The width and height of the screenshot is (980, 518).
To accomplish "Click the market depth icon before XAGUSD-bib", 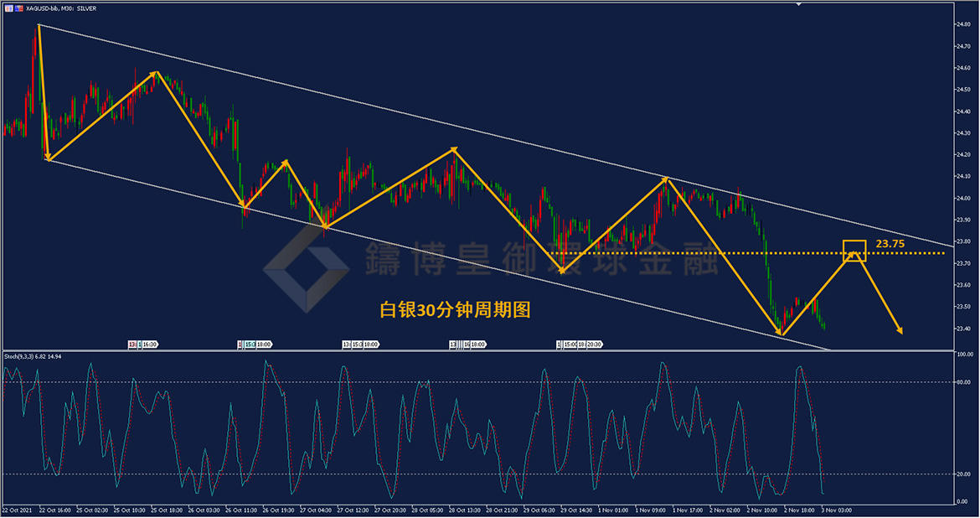I will tap(19, 8).
